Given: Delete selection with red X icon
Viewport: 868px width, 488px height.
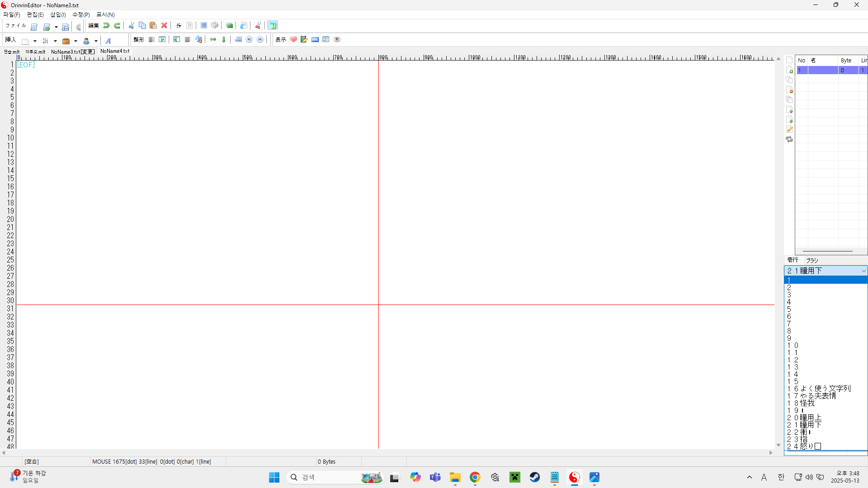Looking at the screenshot, I should click(165, 26).
